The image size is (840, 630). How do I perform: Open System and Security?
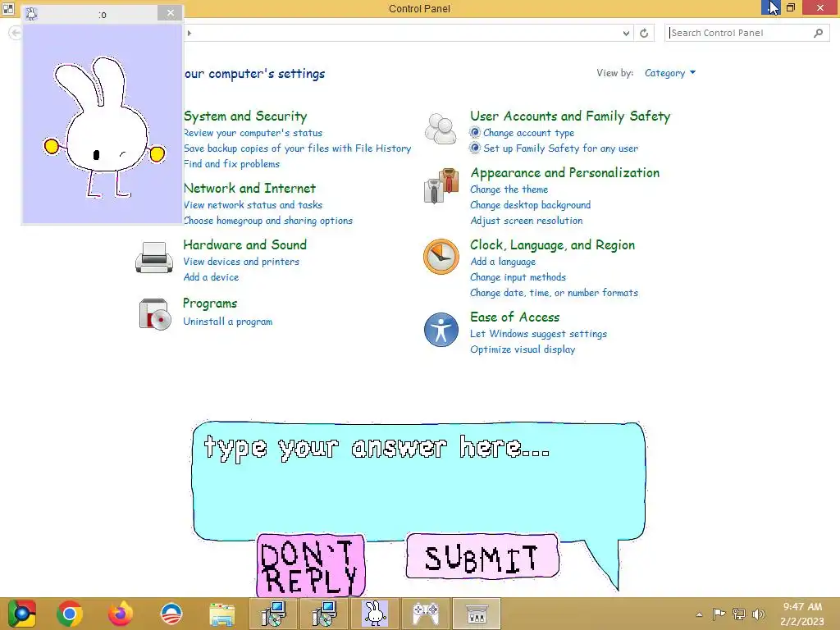pyautogui.click(x=245, y=116)
